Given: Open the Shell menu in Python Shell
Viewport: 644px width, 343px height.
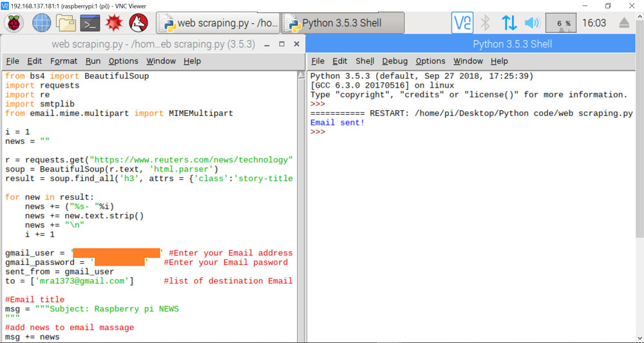Looking at the screenshot, I should pos(365,61).
